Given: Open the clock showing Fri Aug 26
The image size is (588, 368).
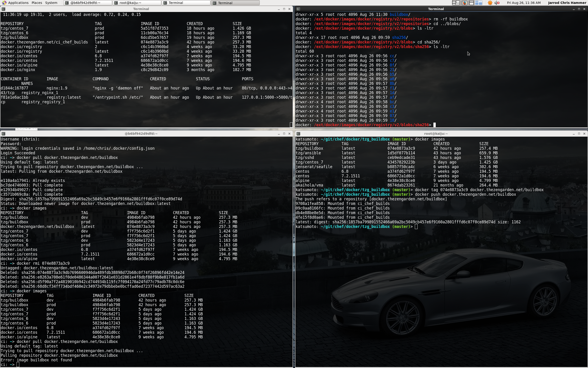Looking at the screenshot, I should (x=524, y=3).
